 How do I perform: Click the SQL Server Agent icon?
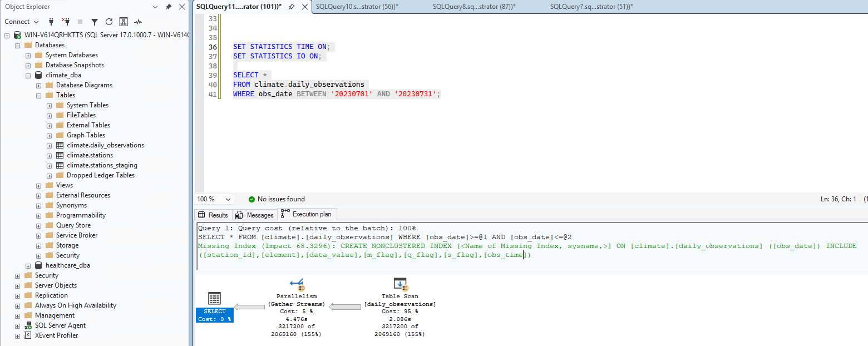point(28,325)
